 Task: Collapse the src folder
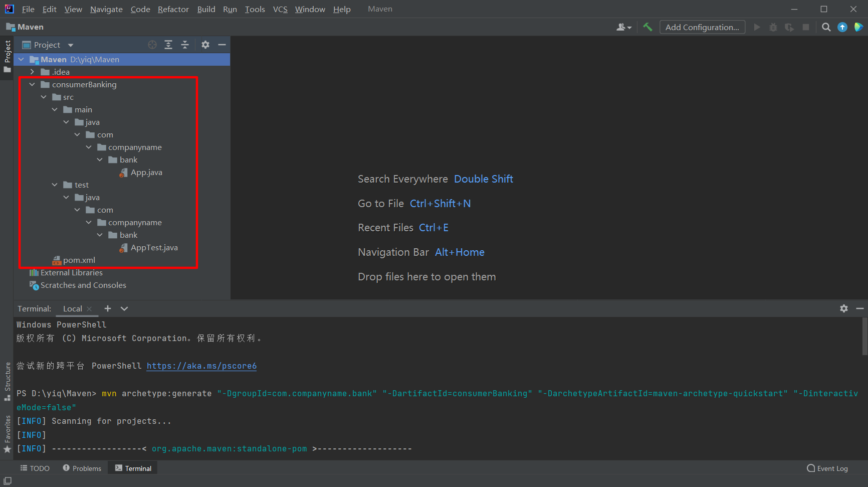pyautogui.click(x=44, y=97)
